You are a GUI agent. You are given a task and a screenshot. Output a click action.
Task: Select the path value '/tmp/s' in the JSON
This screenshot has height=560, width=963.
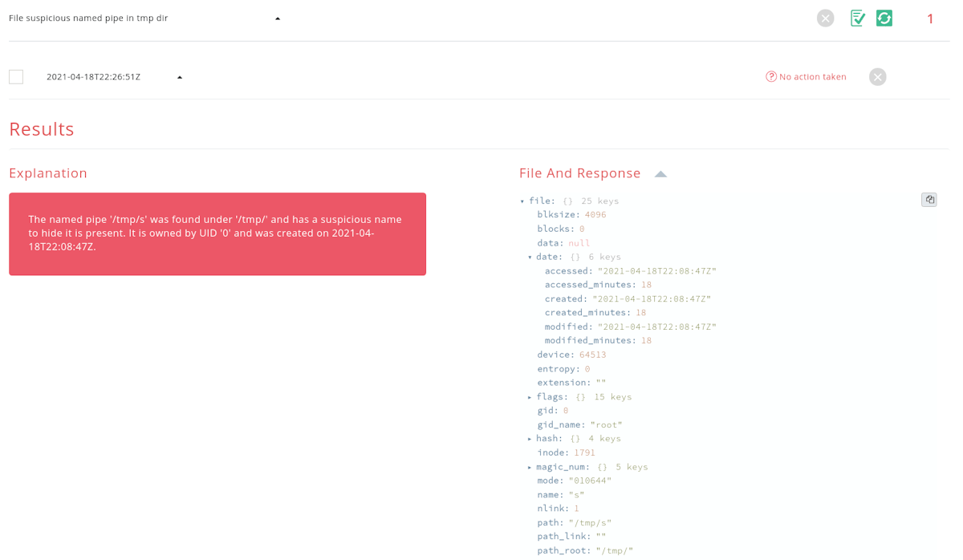point(591,522)
